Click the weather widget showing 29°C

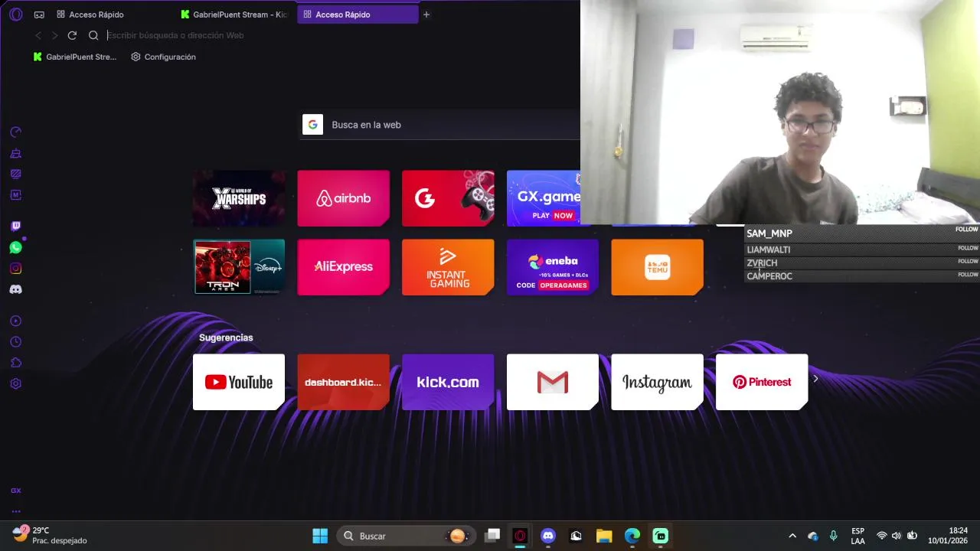[50, 536]
